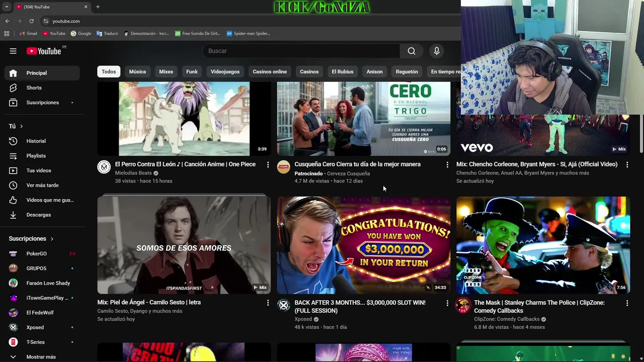Open options for BACK AFTER 3 MONTHS video

point(447,303)
